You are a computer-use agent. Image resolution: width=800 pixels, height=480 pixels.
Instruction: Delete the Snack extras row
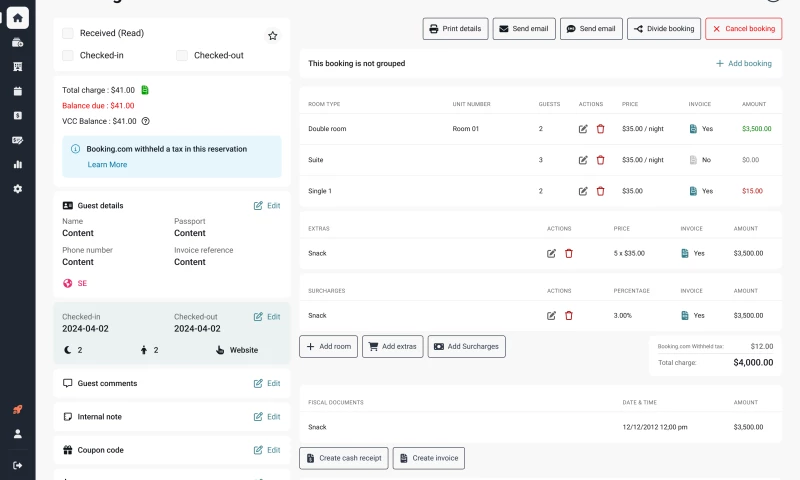click(569, 254)
